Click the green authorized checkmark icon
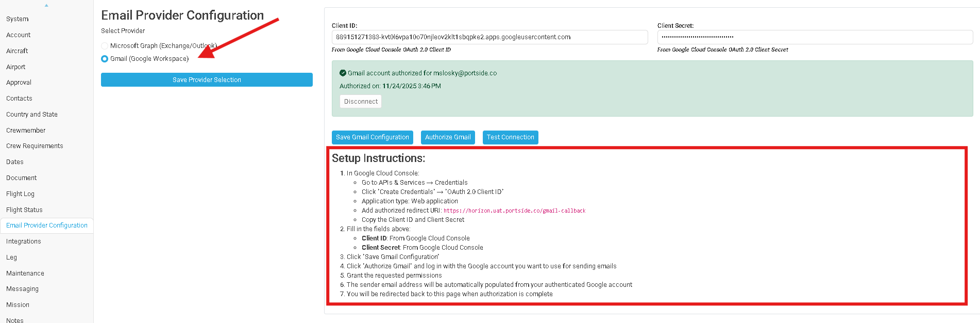 343,73
